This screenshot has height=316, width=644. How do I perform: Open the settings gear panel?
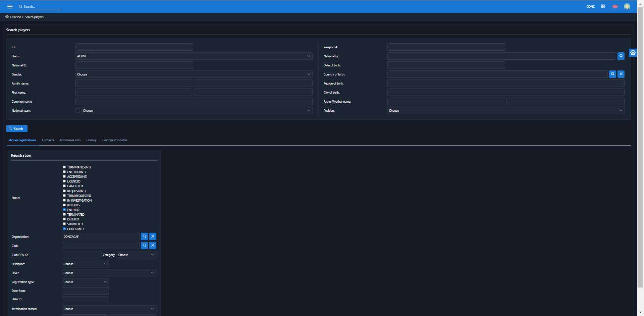pyautogui.click(x=633, y=53)
